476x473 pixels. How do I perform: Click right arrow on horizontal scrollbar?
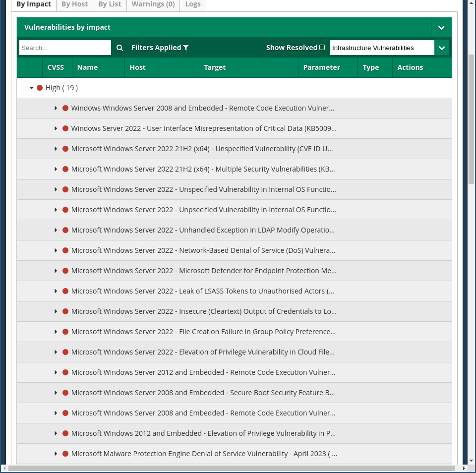click(465, 468)
